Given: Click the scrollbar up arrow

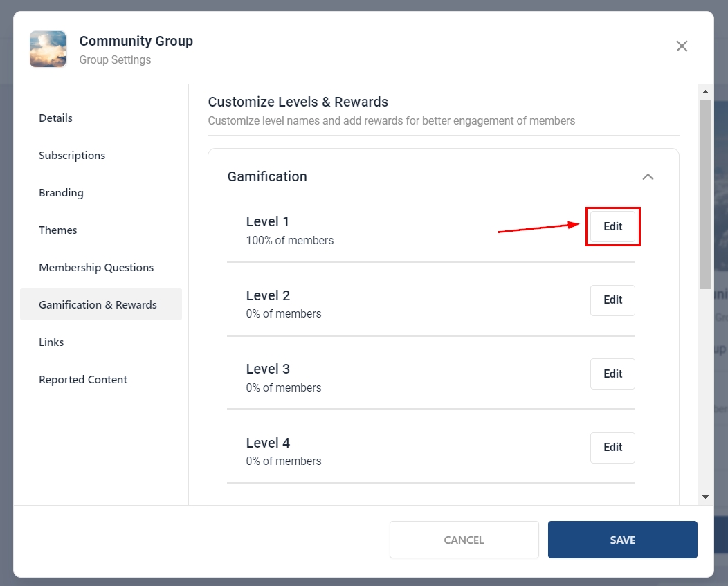Looking at the screenshot, I should [705, 91].
